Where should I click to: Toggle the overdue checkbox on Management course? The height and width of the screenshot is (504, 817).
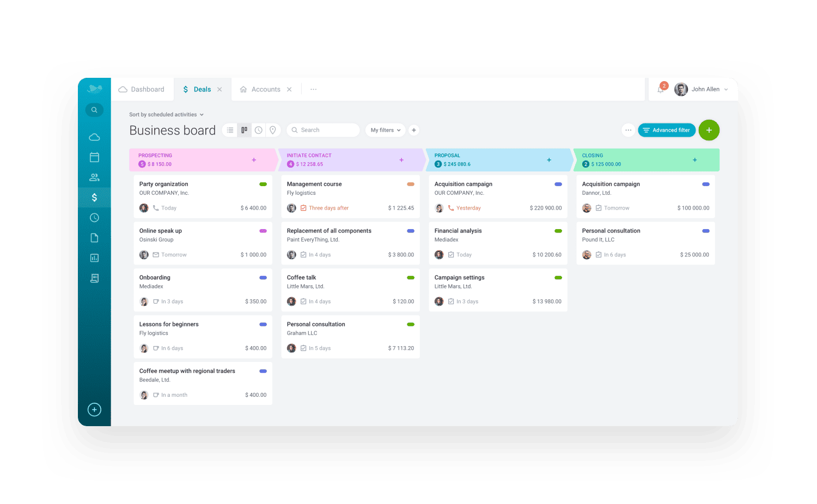point(303,207)
